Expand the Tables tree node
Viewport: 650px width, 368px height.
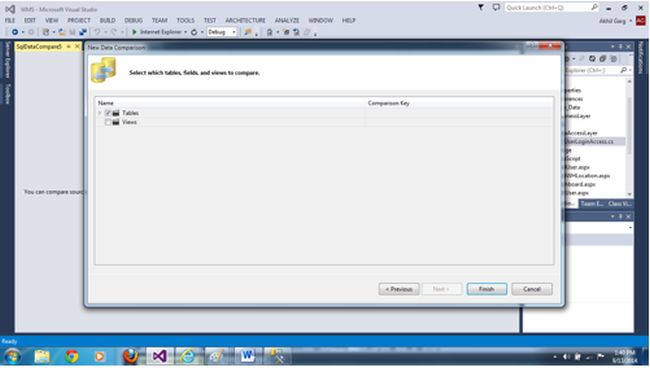(99, 113)
